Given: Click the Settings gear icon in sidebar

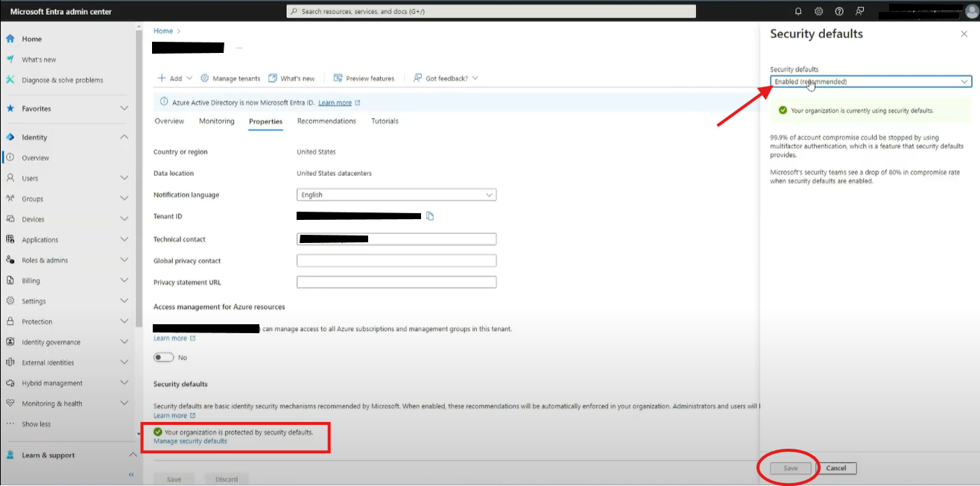Looking at the screenshot, I should tap(10, 301).
